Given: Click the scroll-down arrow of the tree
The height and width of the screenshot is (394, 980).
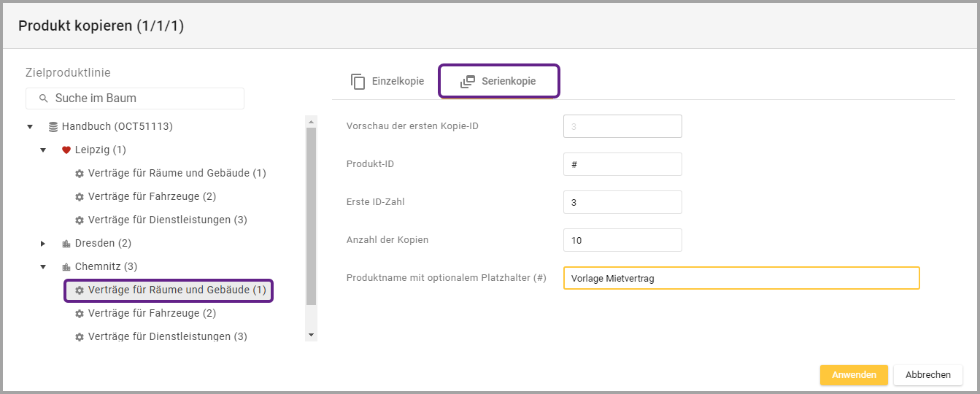Looking at the screenshot, I should click(312, 334).
